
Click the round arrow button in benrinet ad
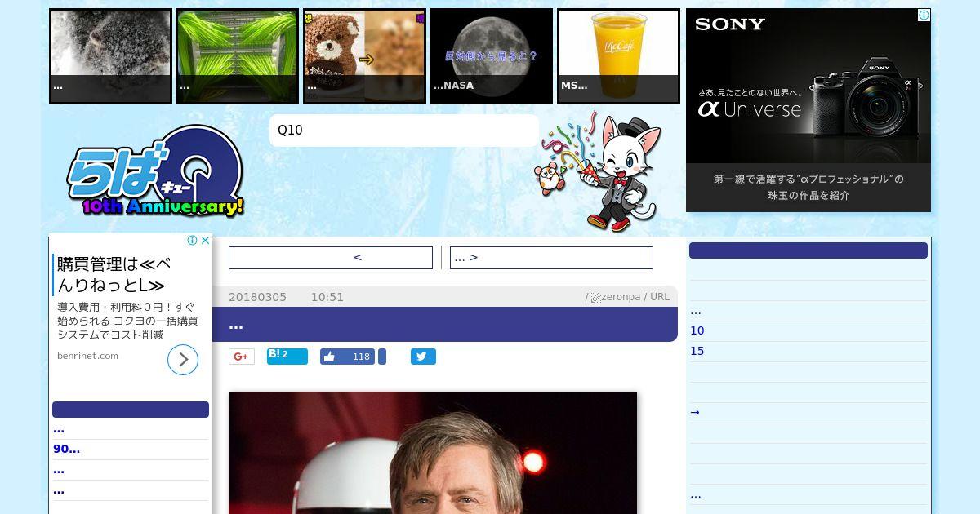pos(183,360)
